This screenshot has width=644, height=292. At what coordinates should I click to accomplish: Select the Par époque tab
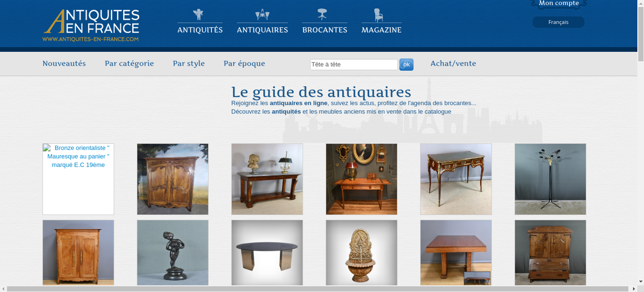tap(244, 63)
